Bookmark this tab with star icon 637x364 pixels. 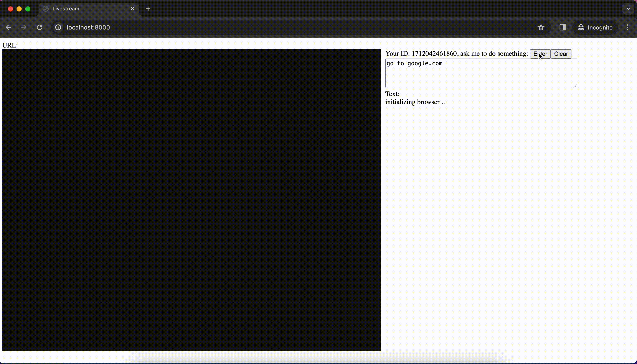click(541, 28)
